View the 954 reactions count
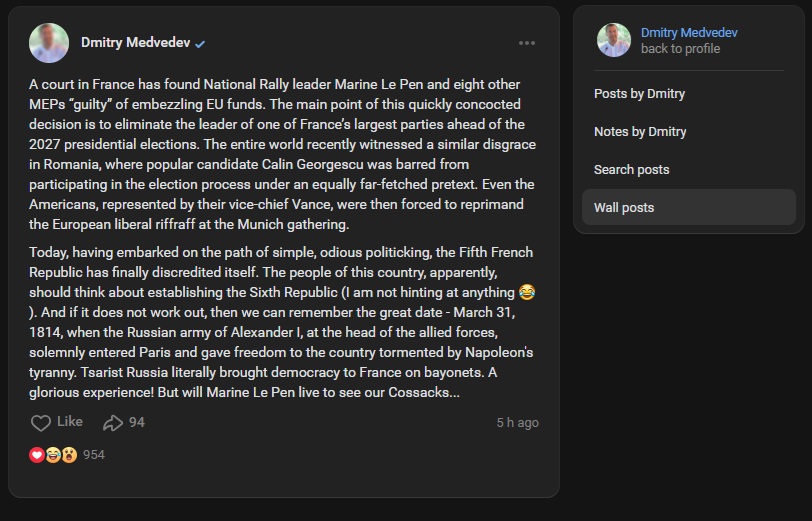 tap(94, 455)
